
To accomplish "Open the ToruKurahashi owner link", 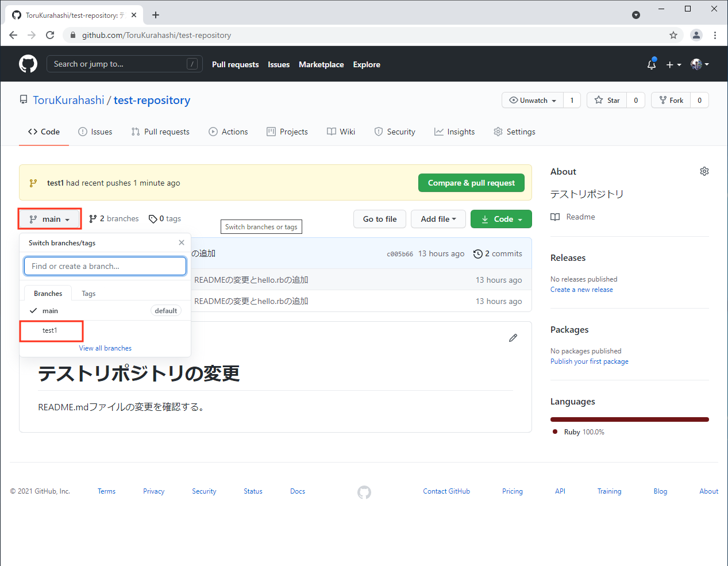I will (68, 100).
